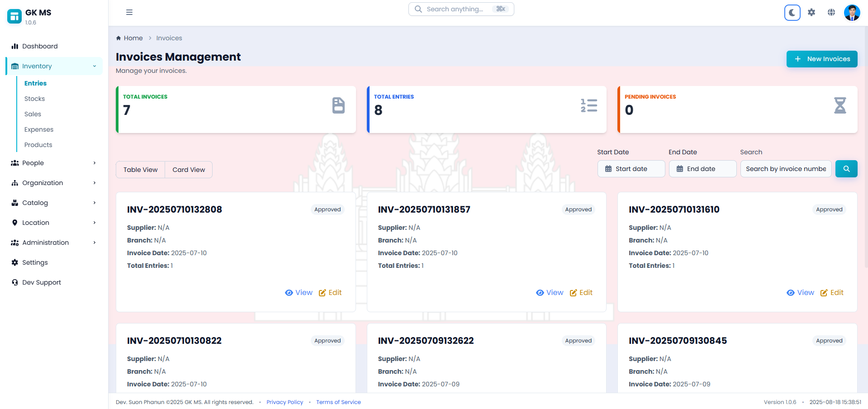Collapse the Inventory section
Viewport: 868px width, 409px height.
[94, 66]
